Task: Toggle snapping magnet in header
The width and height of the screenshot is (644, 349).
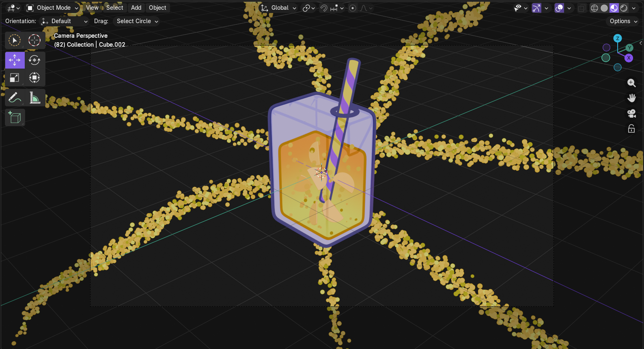Action: coord(324,8)
